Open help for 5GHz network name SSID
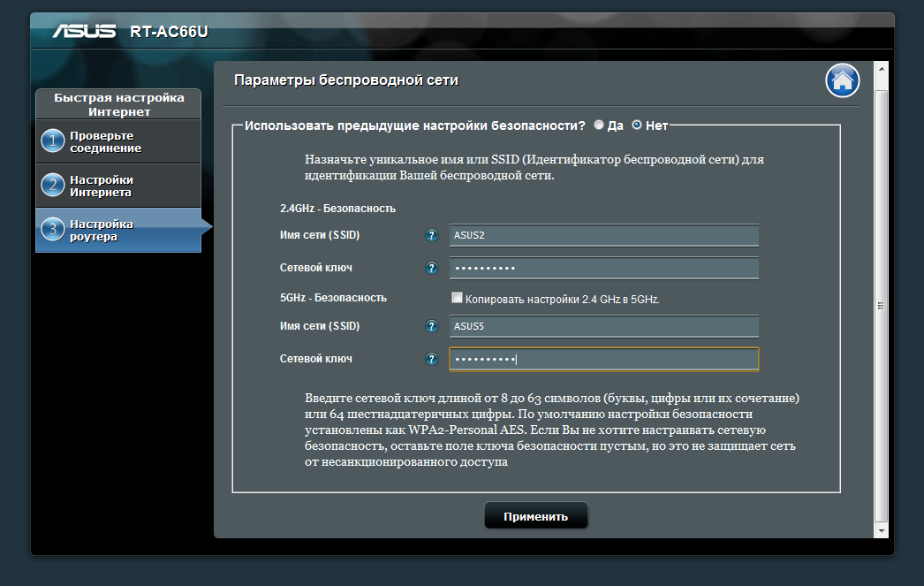Screen dimensions: 924x586 click(x=431, y=326)
